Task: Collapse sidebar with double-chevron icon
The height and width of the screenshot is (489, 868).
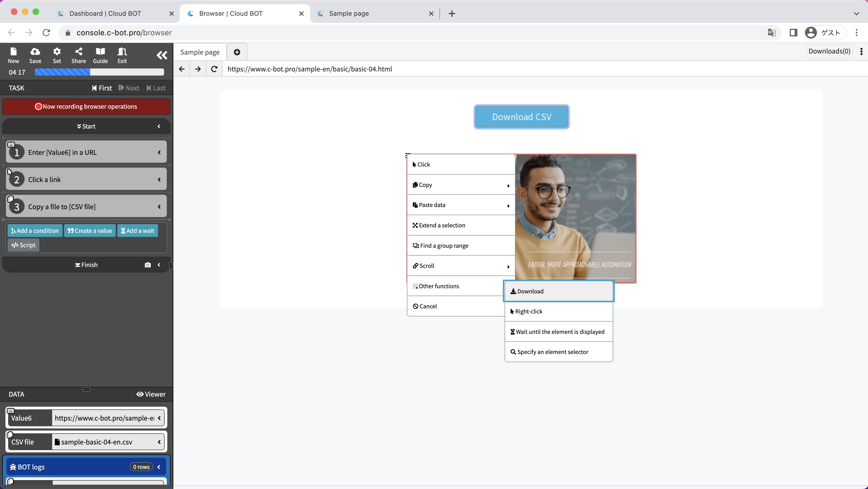Action: point(162,55)
